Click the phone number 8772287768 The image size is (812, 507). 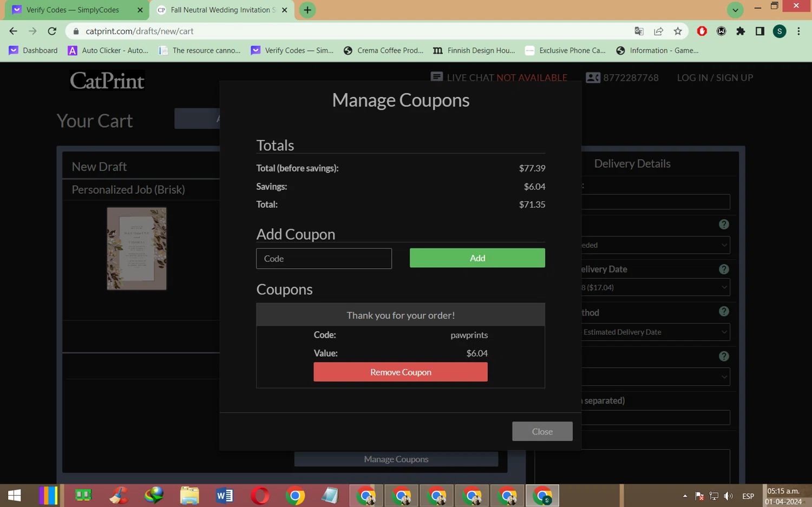[631, 77]
